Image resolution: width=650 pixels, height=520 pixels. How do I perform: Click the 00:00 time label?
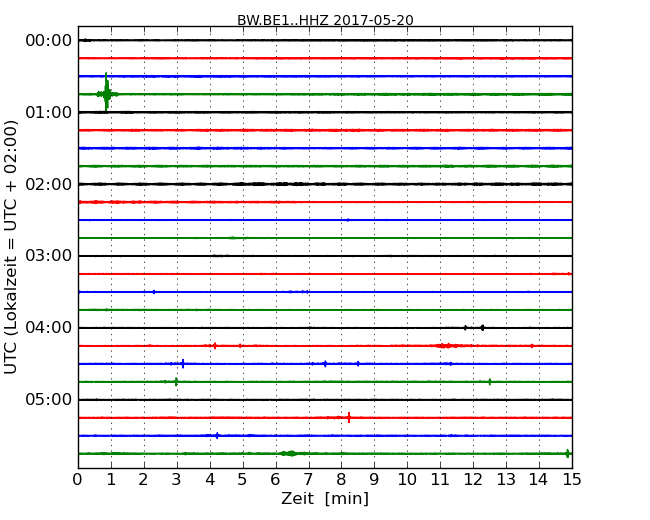point(49,41)
